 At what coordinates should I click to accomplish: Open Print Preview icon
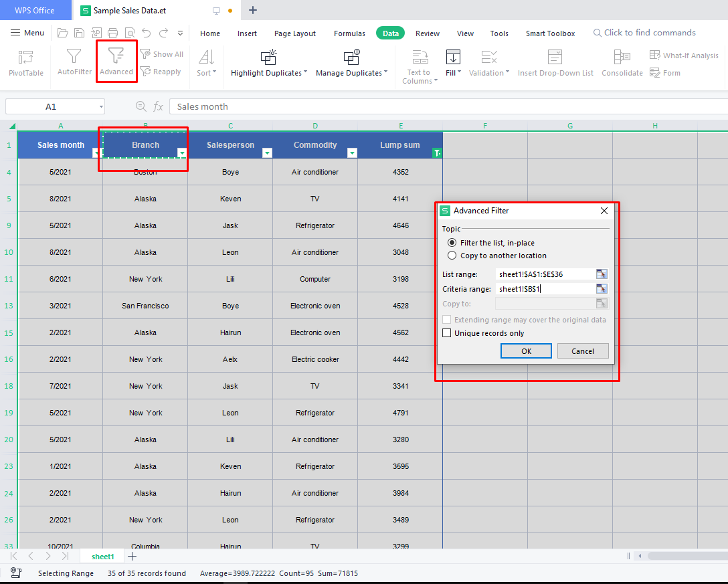click(130, 33)
